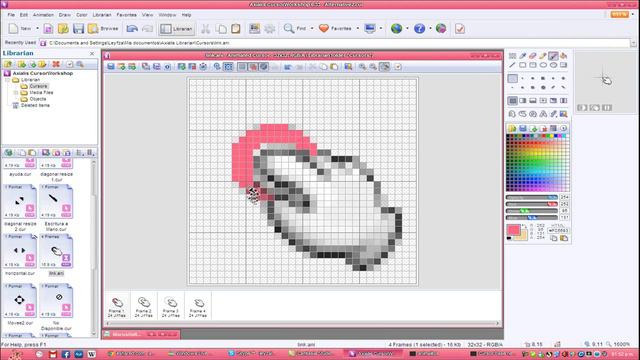Open the Favorites dropdown arrow
This screenshot has width=640, height=360.
tap(358, 29)
